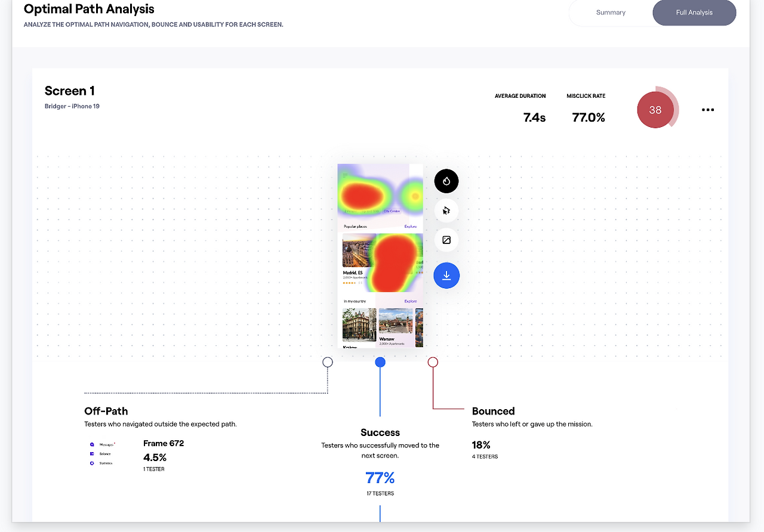The height and width of the screenshot is (532, 764).
Task: Open the Screen 1 three-dot options menu
Action: [x=708, y=110]
